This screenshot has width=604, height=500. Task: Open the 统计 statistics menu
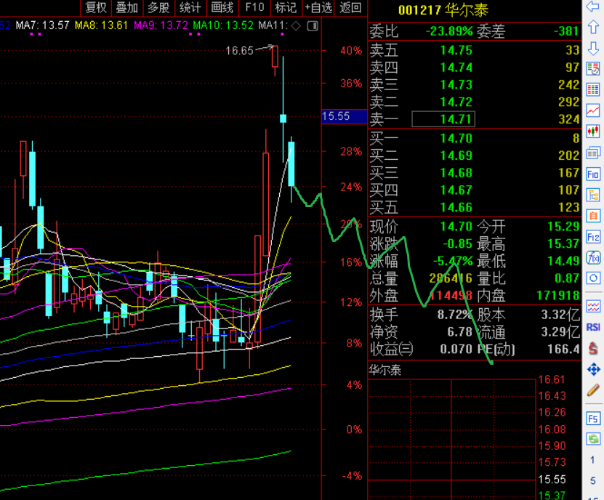190,7
